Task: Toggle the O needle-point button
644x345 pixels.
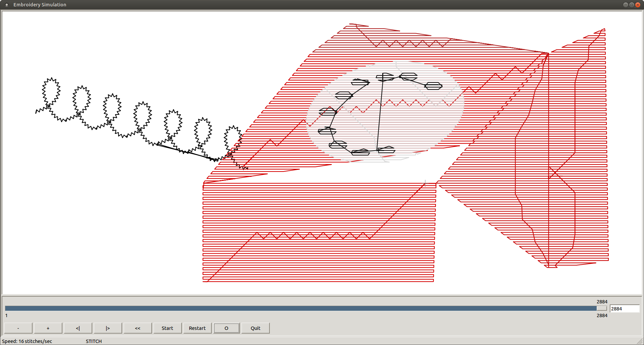Action: [x=227, y=328]
